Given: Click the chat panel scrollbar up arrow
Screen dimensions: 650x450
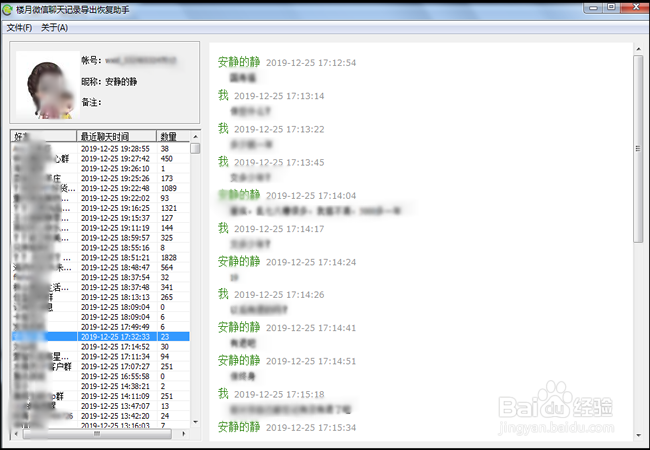Looking at the screenshot, I should (x=638, y=49).
